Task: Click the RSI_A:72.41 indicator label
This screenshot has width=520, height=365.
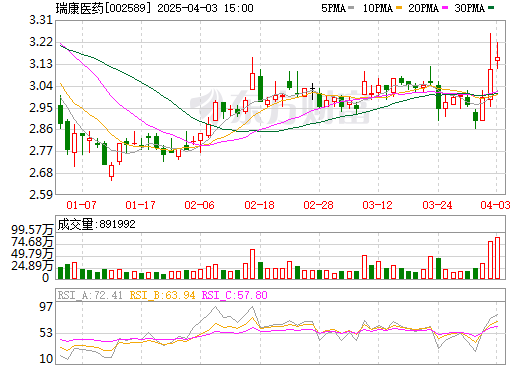Action: click(90, 295)
